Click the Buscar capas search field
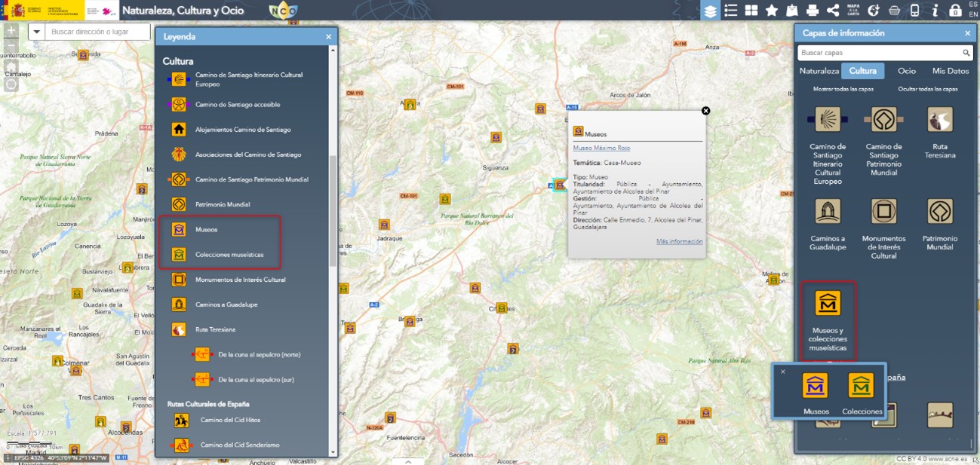The image size is (980, 465). 879,53
